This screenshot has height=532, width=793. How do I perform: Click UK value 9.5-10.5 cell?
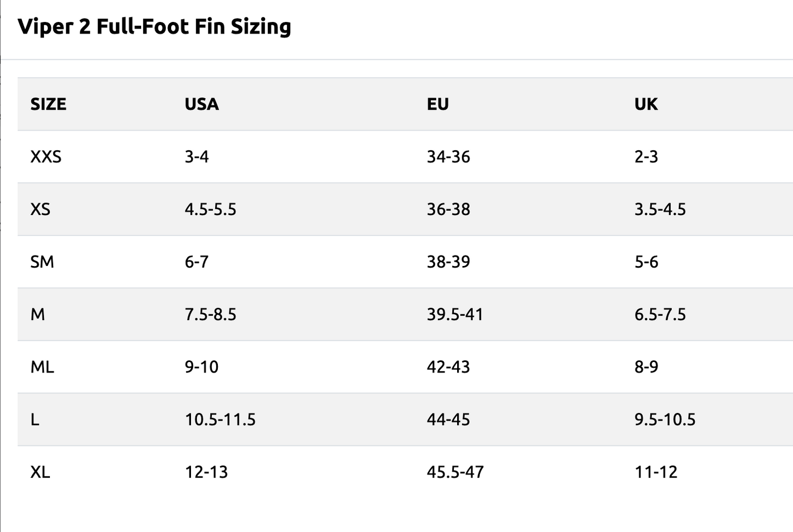[x=665, y=420]
